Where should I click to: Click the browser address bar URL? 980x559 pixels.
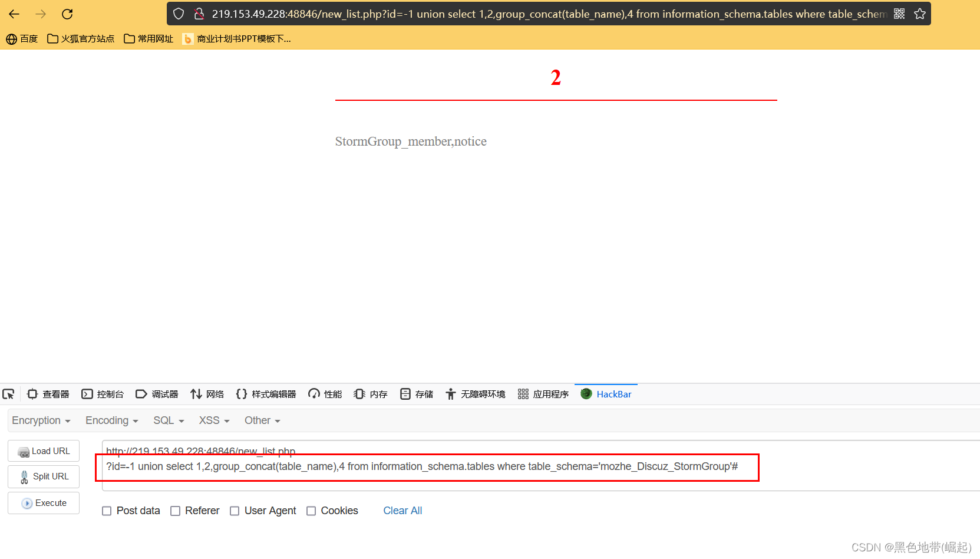[x=549, y=14]
